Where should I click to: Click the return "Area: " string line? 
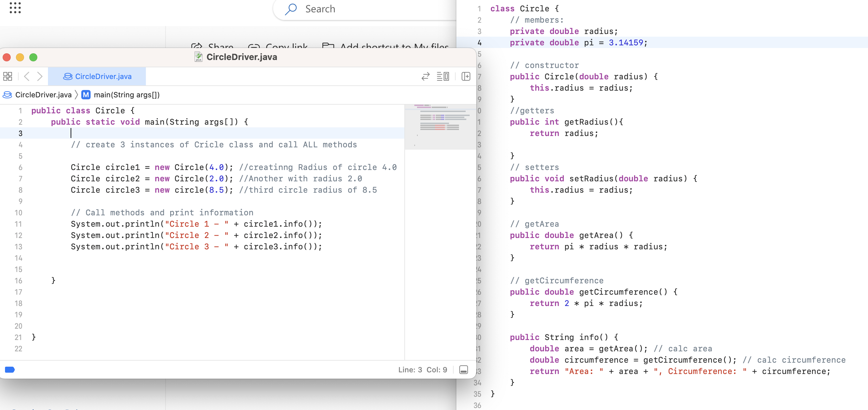tap(680, 372)
